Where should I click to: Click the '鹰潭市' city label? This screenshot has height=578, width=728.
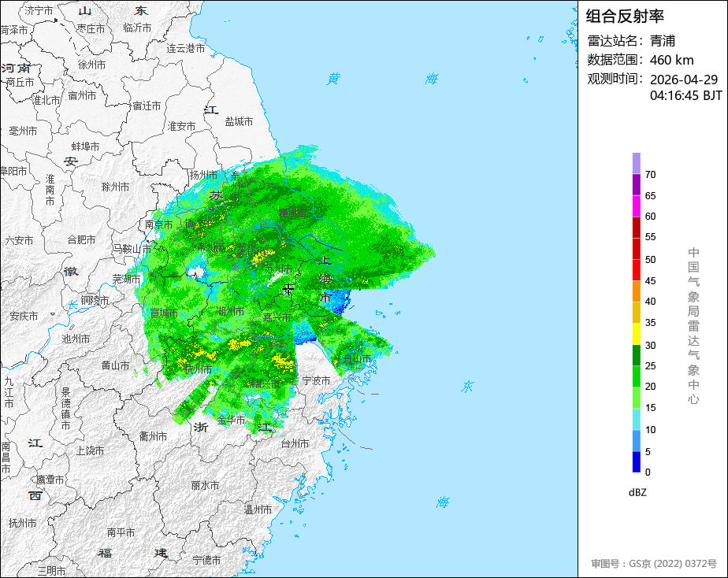coord(50,480)
